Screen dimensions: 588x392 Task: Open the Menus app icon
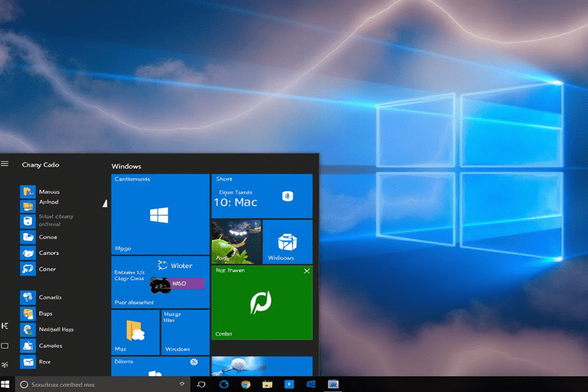(x=28, y=191)
